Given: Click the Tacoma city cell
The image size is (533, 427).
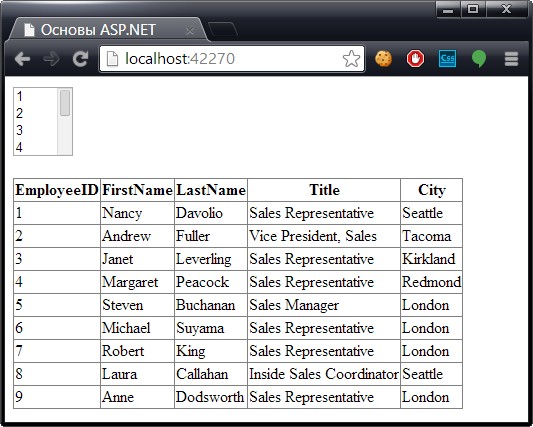Looking at the screenshot, I should point(431,236).
